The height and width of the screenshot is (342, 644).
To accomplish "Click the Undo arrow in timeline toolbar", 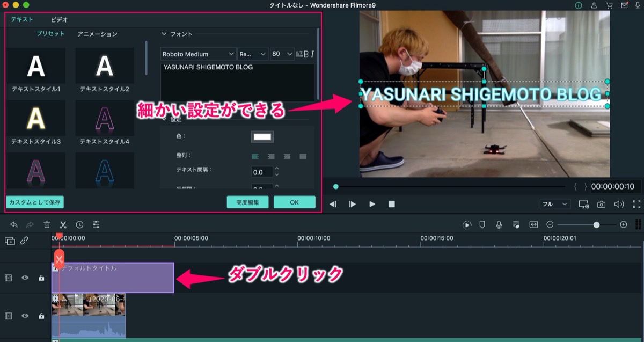I will 14,224.
